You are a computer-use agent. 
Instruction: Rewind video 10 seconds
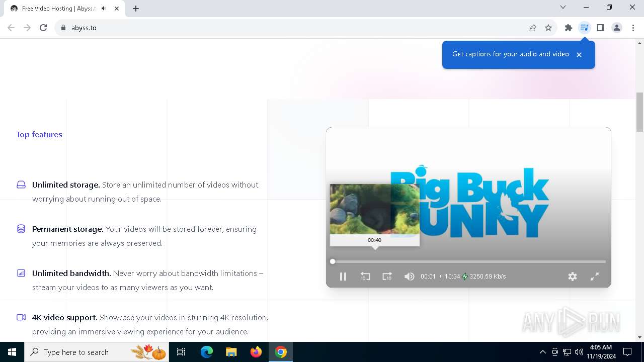365,277
